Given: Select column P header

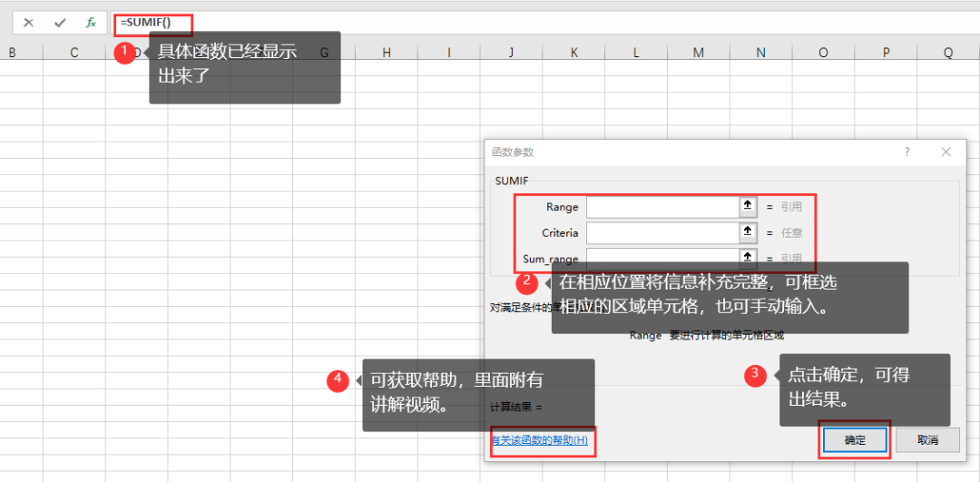Looking at the screenshot, I should [886, 54].
